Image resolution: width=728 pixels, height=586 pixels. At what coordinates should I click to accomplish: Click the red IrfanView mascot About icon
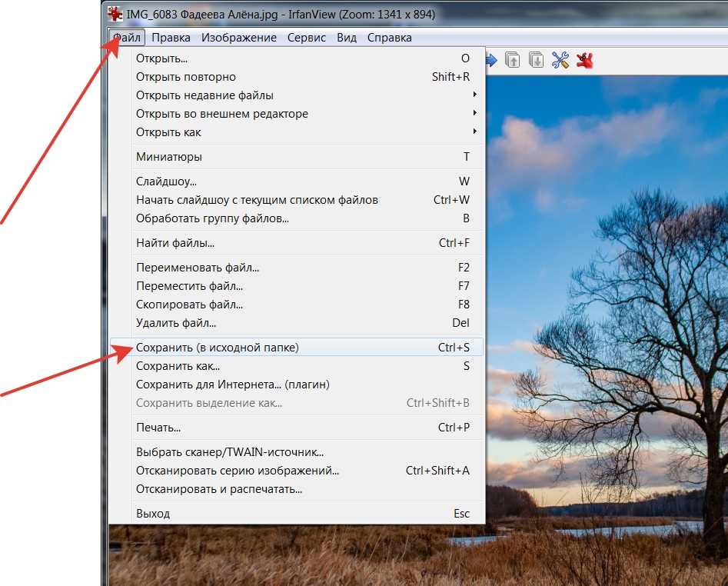(x=584, y=60)
